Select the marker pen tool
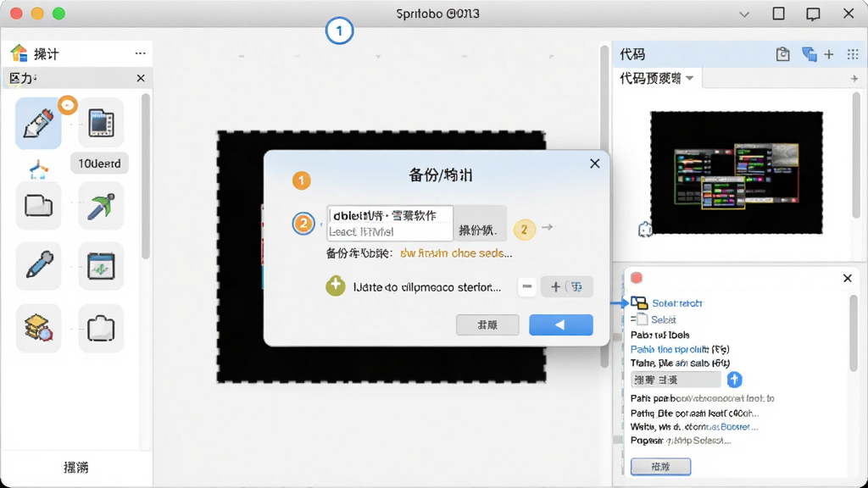This screenshot has height=488, width=868. (x=38, y=124)
